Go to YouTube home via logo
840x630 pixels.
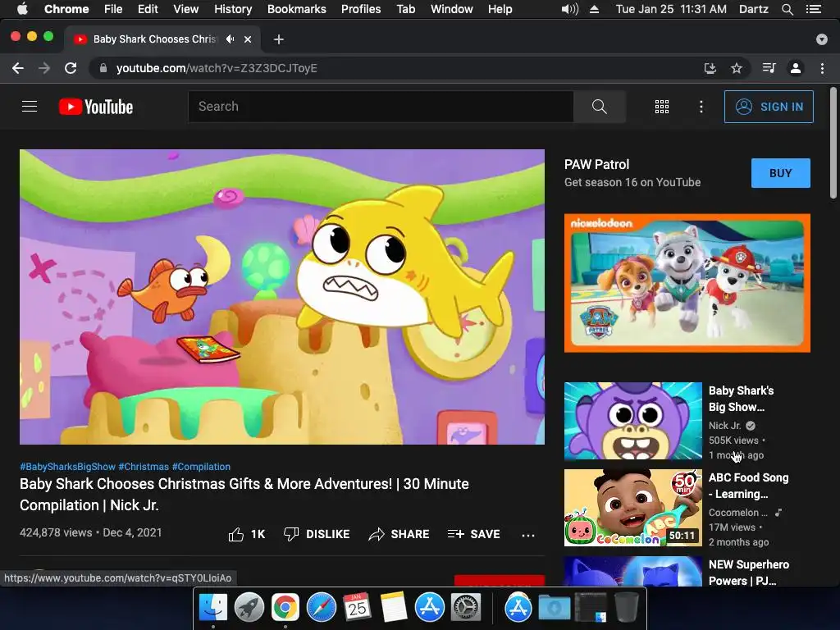tap(96, 107)
